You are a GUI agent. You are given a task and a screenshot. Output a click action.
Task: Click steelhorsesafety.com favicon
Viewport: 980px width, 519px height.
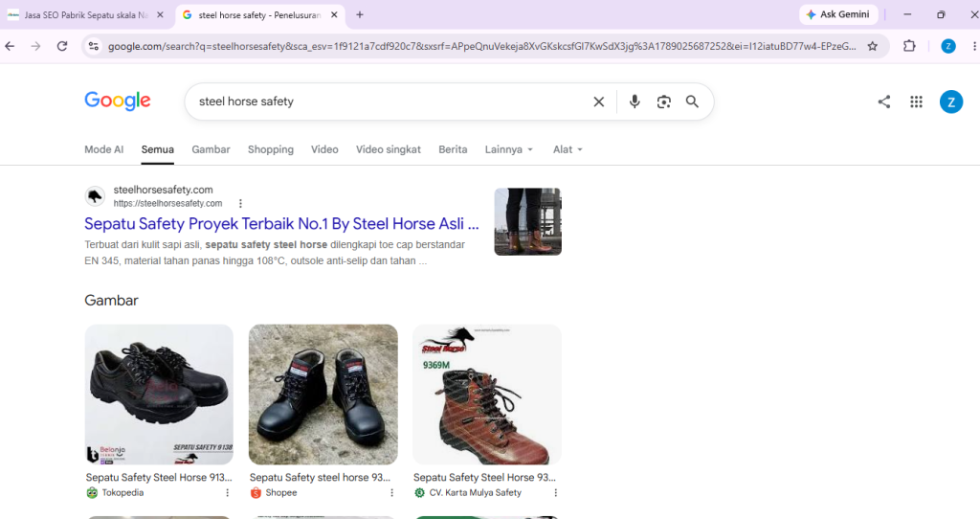click(x=95, y=196)
